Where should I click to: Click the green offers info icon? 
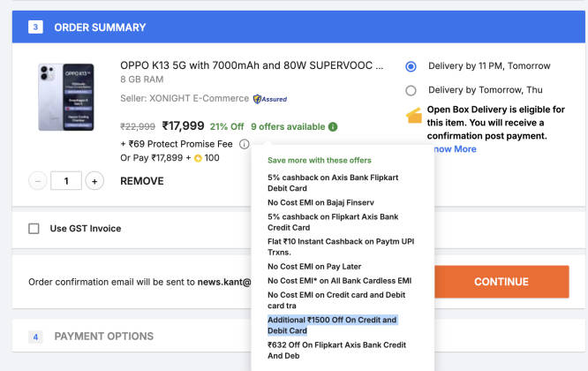333,127
